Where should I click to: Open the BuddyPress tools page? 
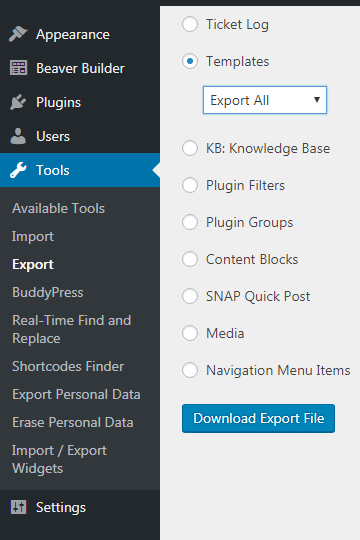coord(48,292)
